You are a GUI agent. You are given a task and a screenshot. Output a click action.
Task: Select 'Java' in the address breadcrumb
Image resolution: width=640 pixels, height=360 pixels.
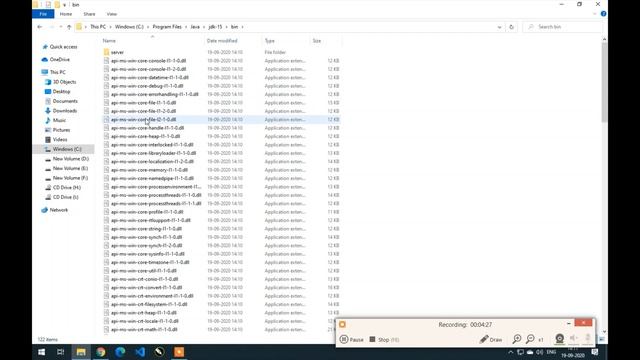pos(195,27)
